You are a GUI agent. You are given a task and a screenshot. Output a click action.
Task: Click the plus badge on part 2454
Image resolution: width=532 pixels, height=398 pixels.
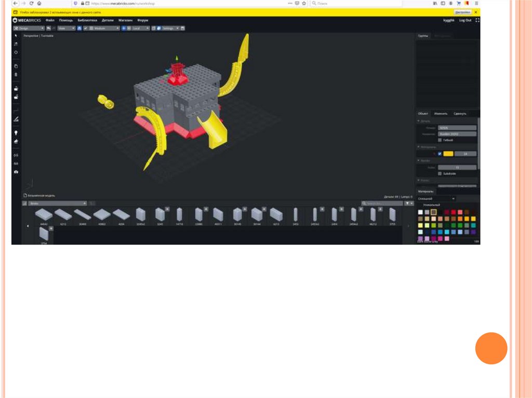pyautogui.click(x=341, y=209)
